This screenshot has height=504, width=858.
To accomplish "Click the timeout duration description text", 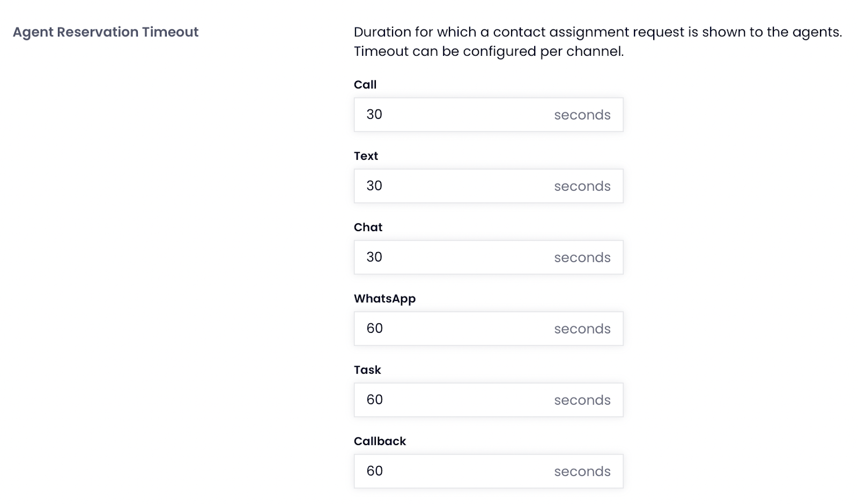I will 598,42.
